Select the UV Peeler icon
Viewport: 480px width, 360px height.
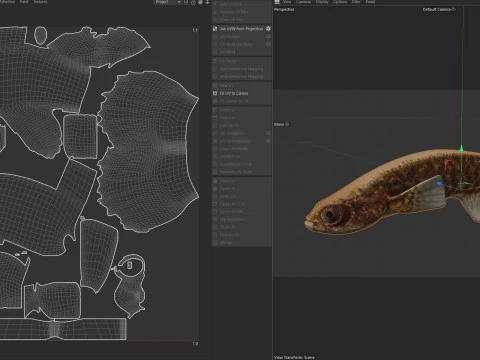[215, 61]
